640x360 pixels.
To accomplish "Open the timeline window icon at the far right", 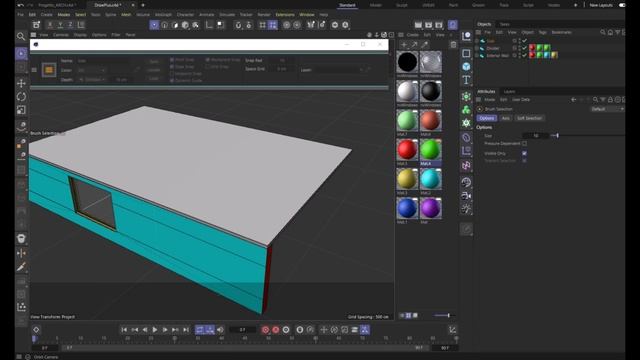I will 452,330.
